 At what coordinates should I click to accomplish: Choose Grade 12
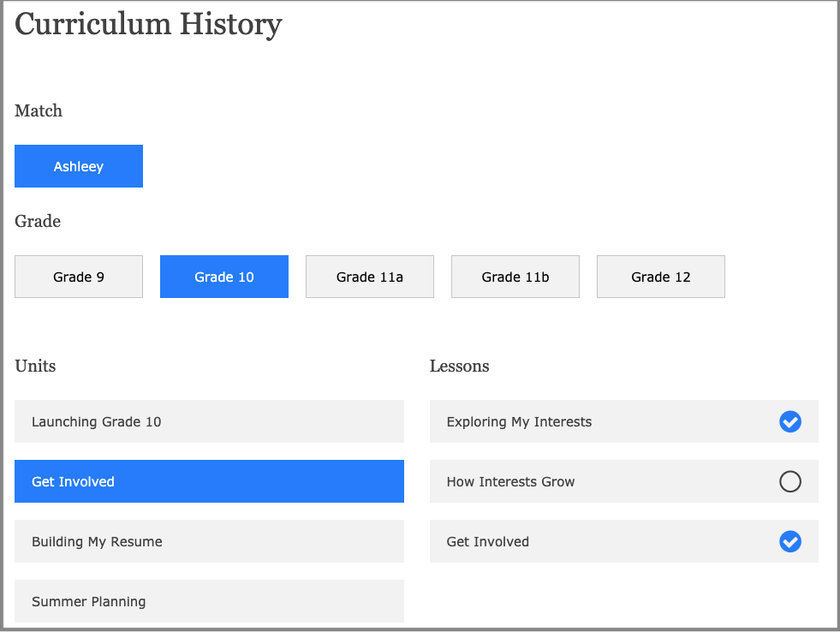click(661, 277)
